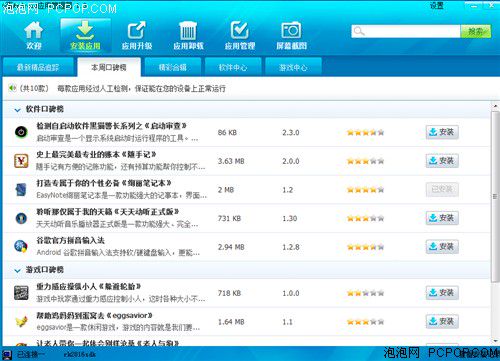Open title 打造专属于你的个性必备《绚丽笔记本》
The image size is (500, 361).
coord(104,183)
